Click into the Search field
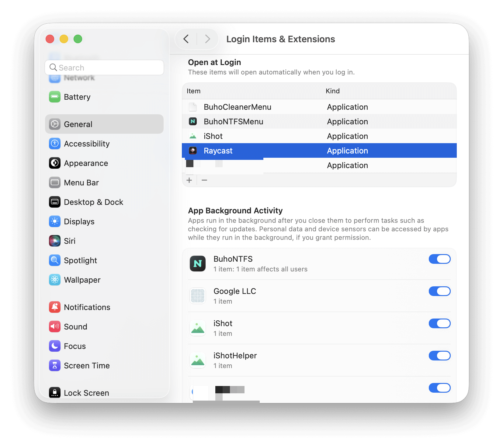This screenshot has height=448, width=503. 104,67
